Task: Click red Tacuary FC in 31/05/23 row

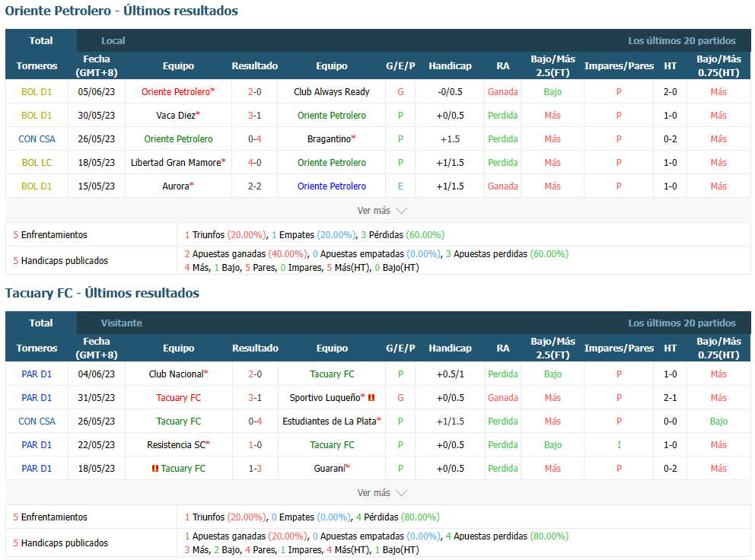Action: coord(178,397)
